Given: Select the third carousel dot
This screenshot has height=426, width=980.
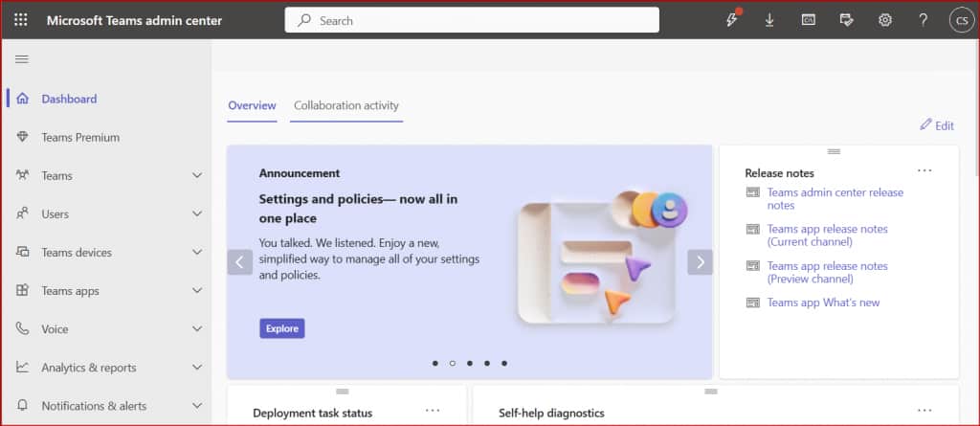Looking at the screenshot, I should 469,363.
